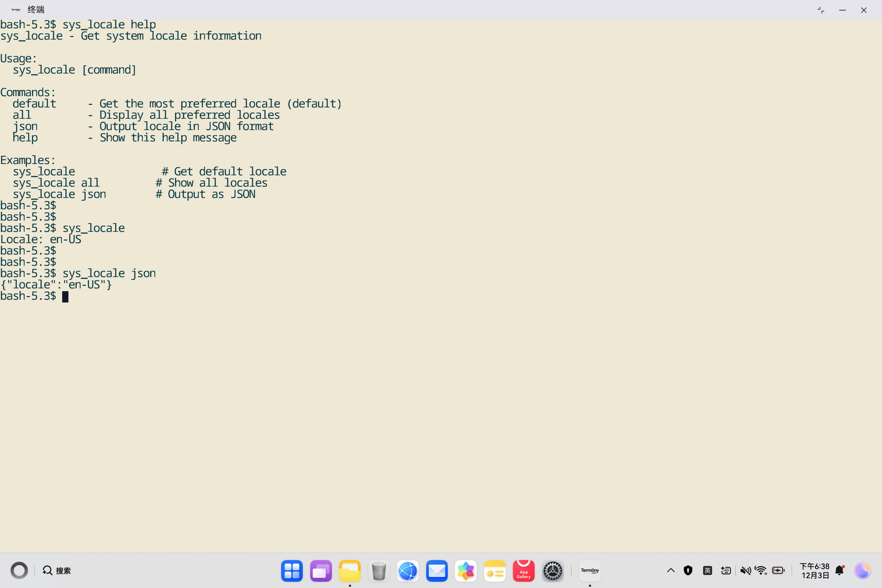882x588 pixels.
Task: Open the Wi-Fi network status icon
Action: click(761, 571)
